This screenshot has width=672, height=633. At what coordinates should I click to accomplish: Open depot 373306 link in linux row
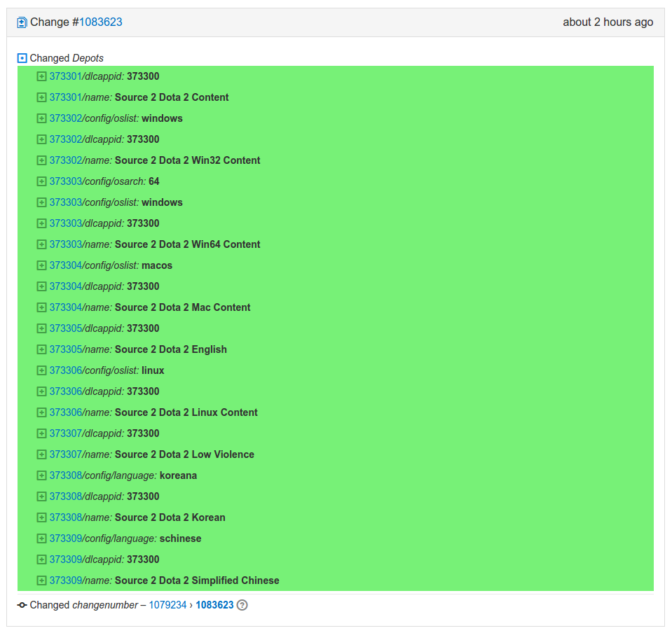click(x=66, y=370)
